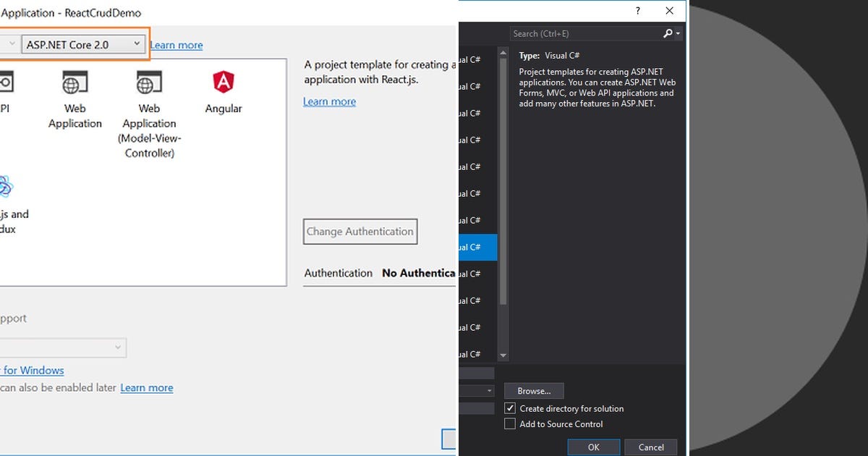Open the Learn more link beside ASP.NET Core dropdown
Viewport: 868px width, 456px height.
click(176, 44)
